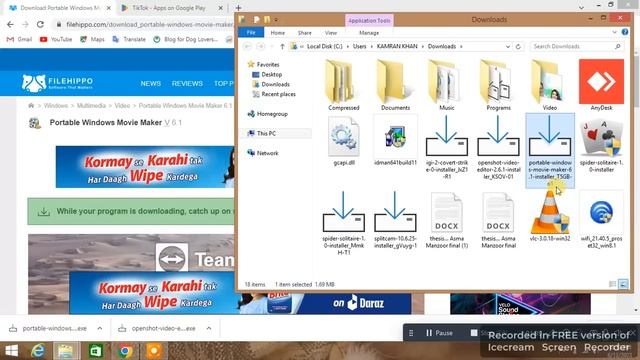The width and height of the screenshot is (640, 360).
Task: Open a new Chrome tab
Action: point(238,8)
